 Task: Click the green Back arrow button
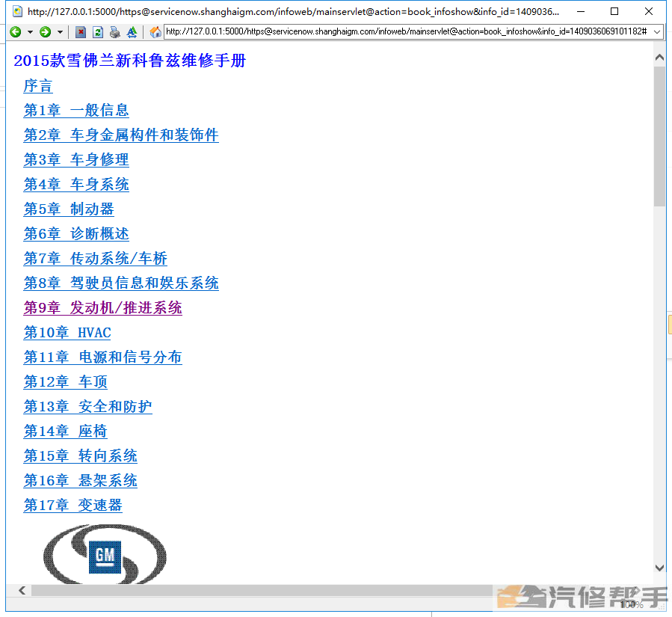click(x=16, y=31)
